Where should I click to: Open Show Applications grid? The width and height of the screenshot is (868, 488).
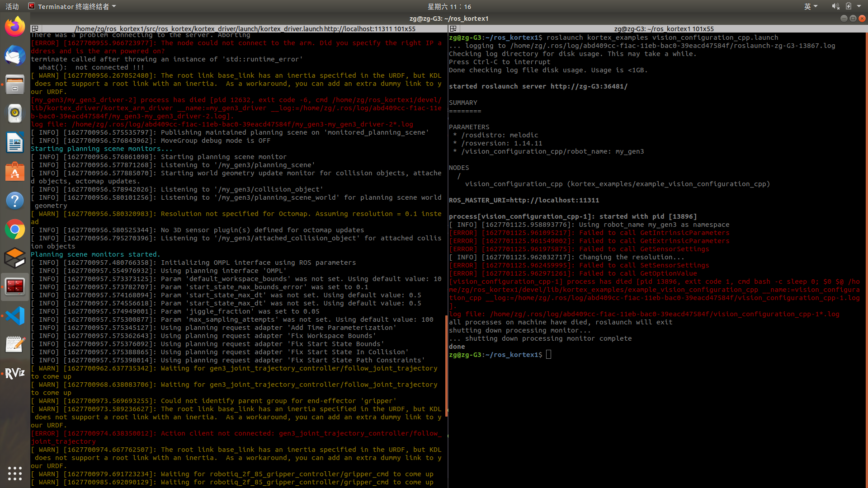click(15, 474)
